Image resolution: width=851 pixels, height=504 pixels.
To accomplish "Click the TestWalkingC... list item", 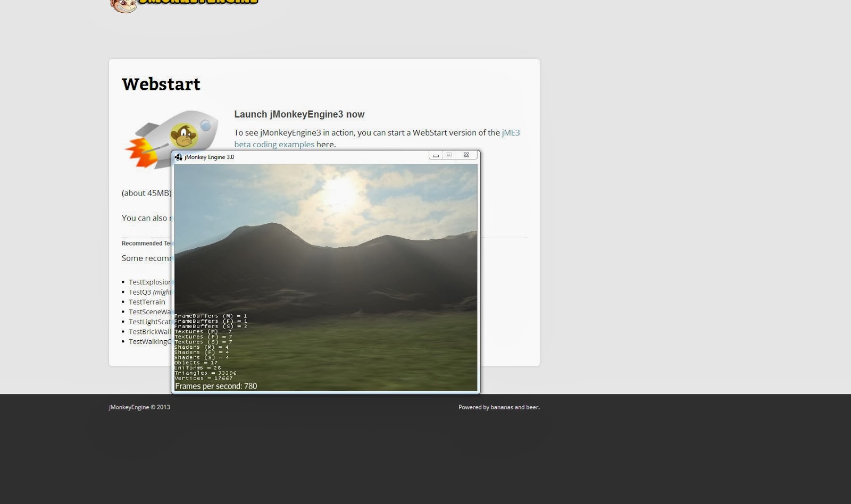I will point(150,342).
